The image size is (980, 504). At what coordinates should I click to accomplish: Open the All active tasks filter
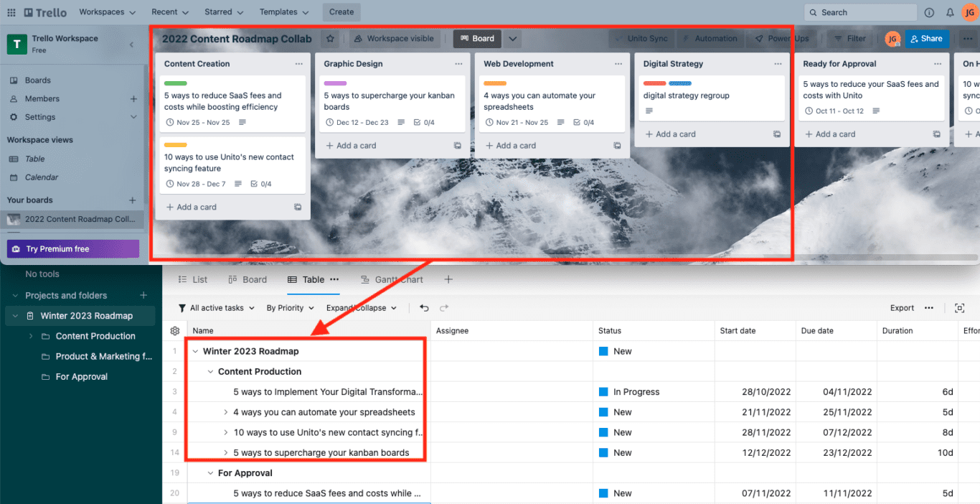(216, 308)
